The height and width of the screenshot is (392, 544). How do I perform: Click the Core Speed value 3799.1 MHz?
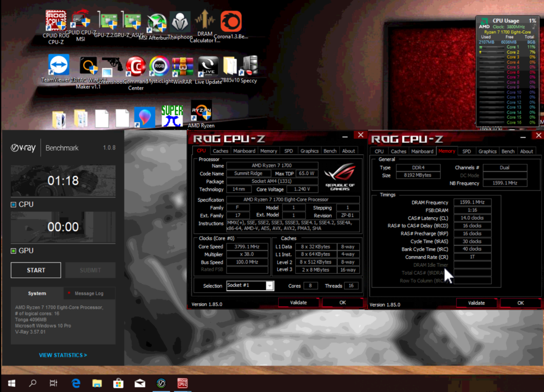tap(247, 247)
